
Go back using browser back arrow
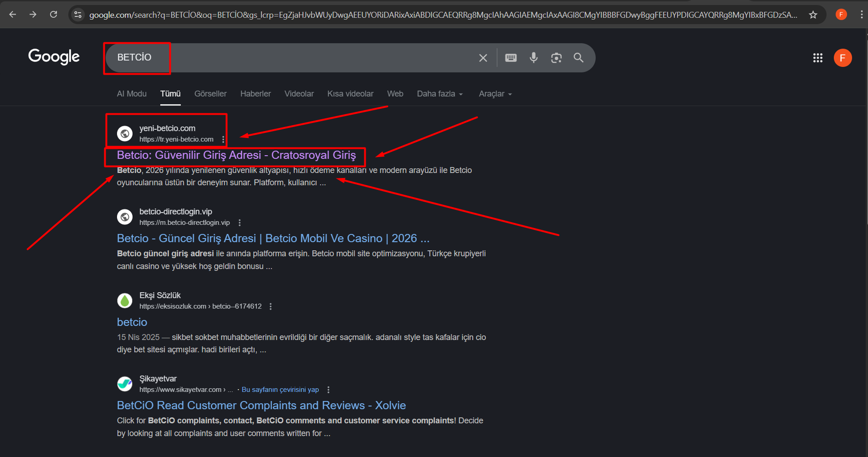tap(13, 15)
